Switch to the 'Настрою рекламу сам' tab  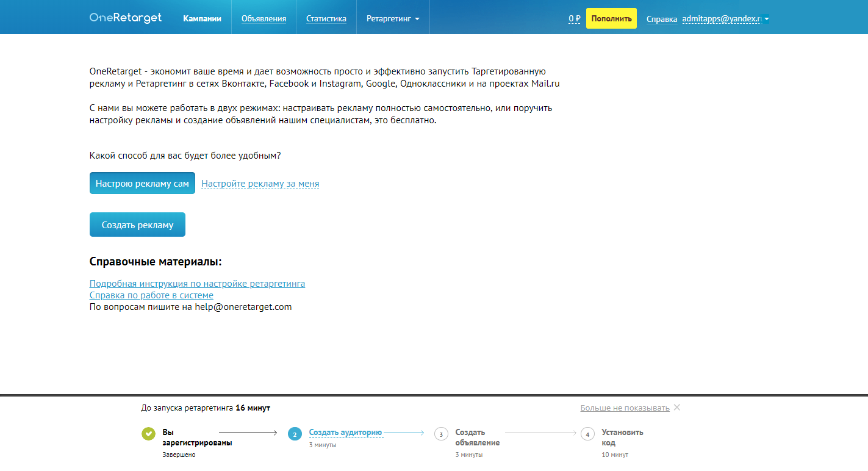[142, 182]
